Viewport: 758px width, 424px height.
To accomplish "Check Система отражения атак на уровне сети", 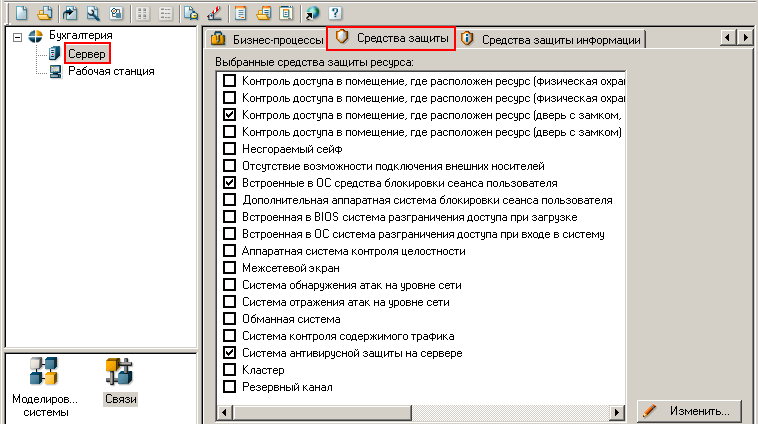I will [x=229, y=301].
